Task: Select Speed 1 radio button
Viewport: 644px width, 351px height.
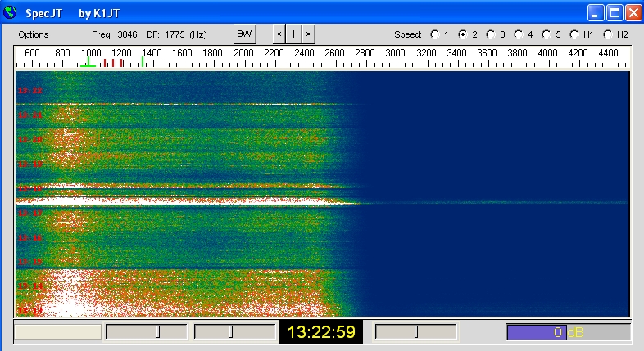Action: [435, 34]
